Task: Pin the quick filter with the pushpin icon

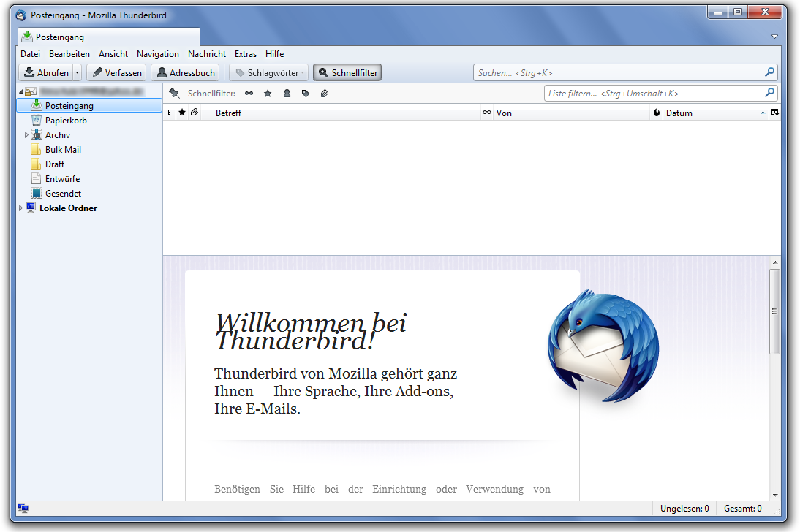Action: (x=174, y=94)
